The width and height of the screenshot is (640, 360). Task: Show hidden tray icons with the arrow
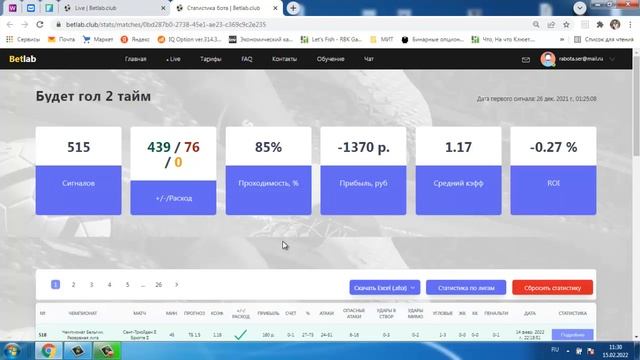point(568,351)
